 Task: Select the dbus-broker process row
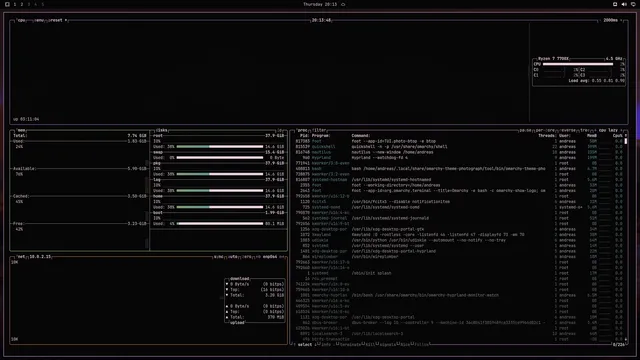click(459, 322)
